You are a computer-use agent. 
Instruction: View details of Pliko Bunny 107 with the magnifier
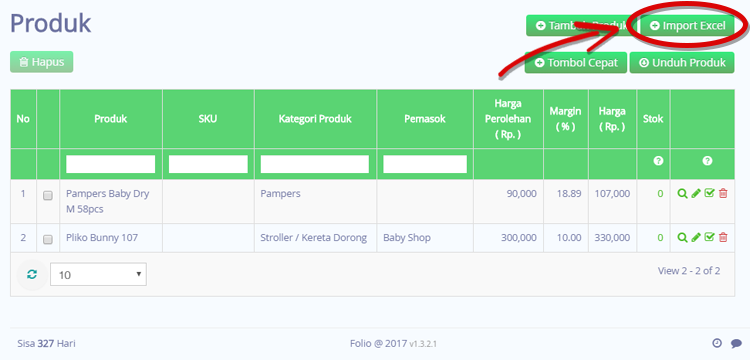683,237
